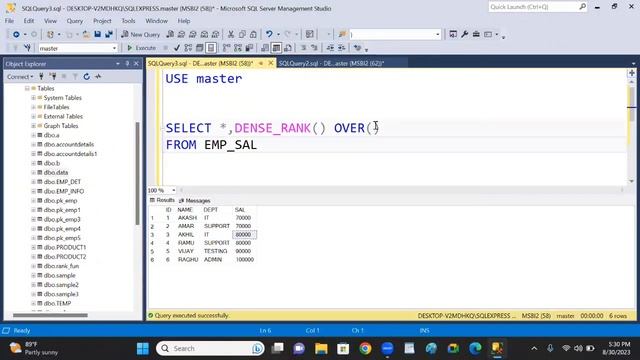Image resolution: width=640 pixels, height=360 pixels.
Task: Click the Decrease Indent icon
Action: click(330, 48)
